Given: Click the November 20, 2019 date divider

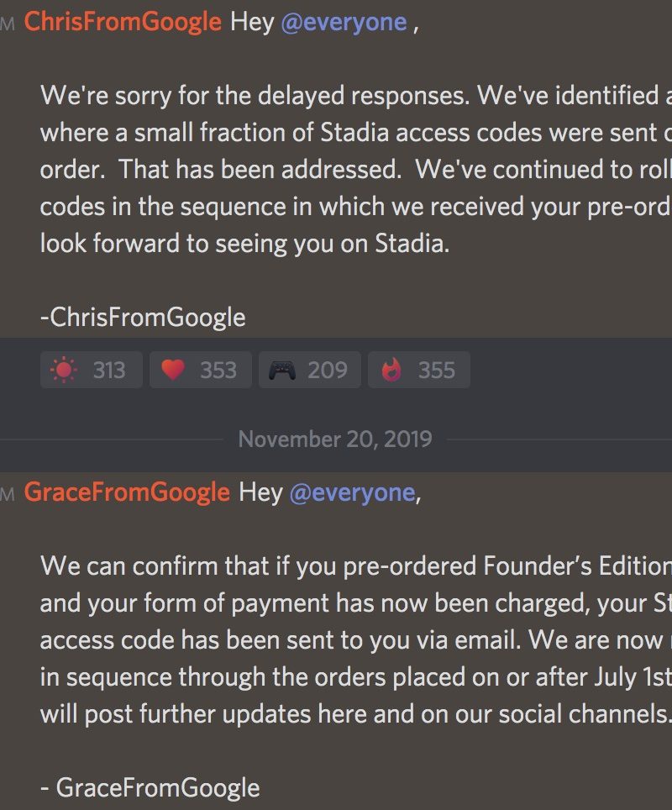Looking at the screenshot, I should pyautogui.click(x=335, y=439).
